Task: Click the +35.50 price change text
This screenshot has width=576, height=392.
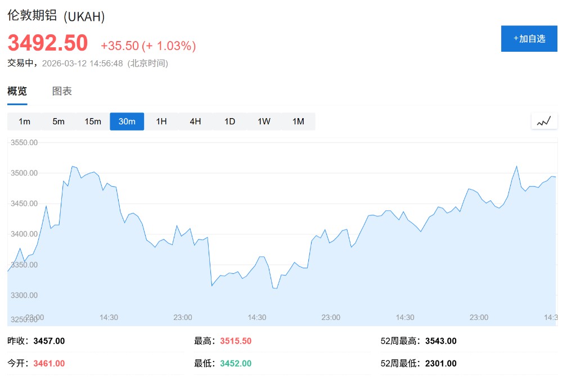Action: click(119, 46)
